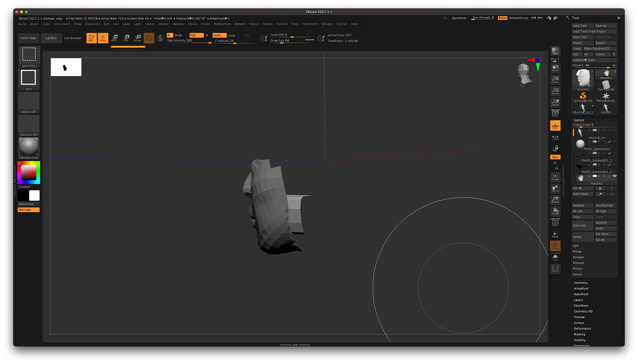Toggle the Persp perspective button
This screenshot has width=638, height=364.
(x=555, y=114)
